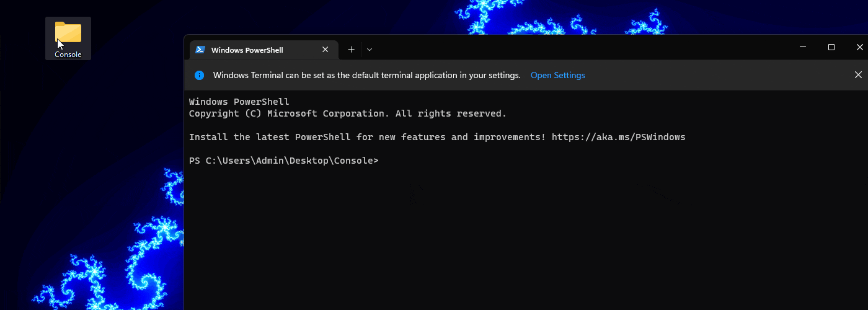868x310 pixels.
Task: Click the blue info icon in notification bar
Action: coord(199,75)
